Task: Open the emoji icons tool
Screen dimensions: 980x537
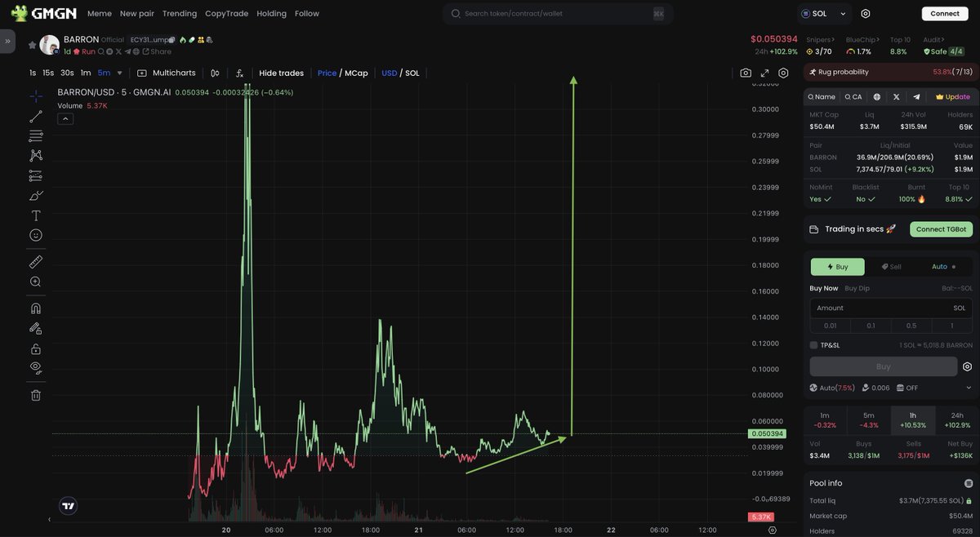Action: coord(36,235)
